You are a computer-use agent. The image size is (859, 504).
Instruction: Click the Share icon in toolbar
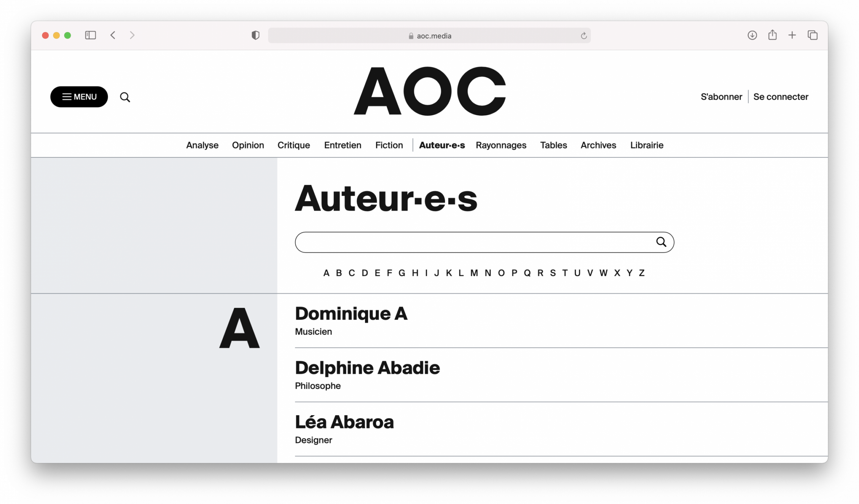click(772, 35)
